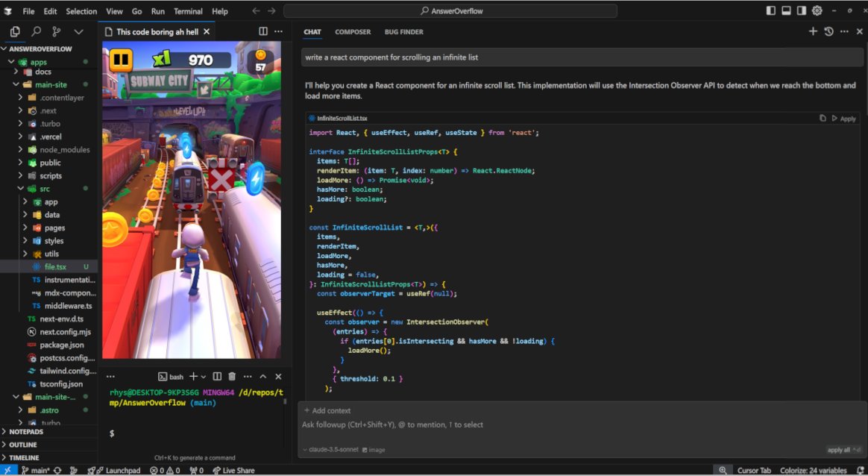This screenshot has height=476, width=868.
Task: Click Add context in chat input
Action: coord(327,410)
